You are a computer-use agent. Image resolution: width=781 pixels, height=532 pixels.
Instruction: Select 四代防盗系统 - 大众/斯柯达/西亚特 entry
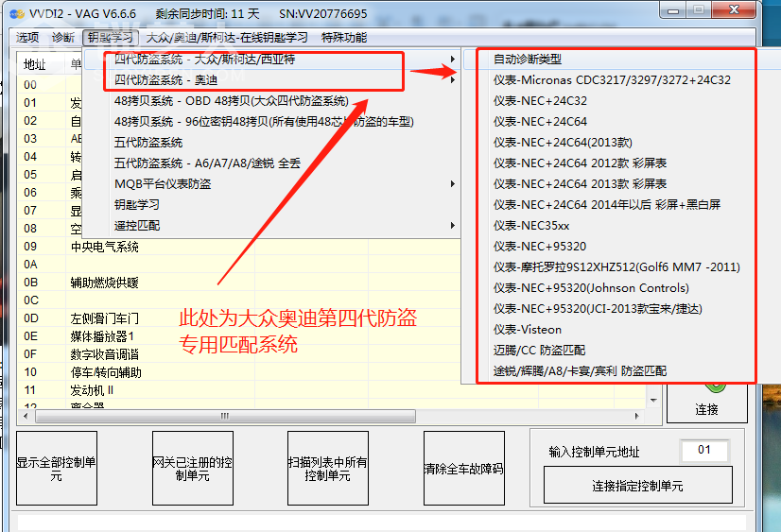(x=205, y=60)
